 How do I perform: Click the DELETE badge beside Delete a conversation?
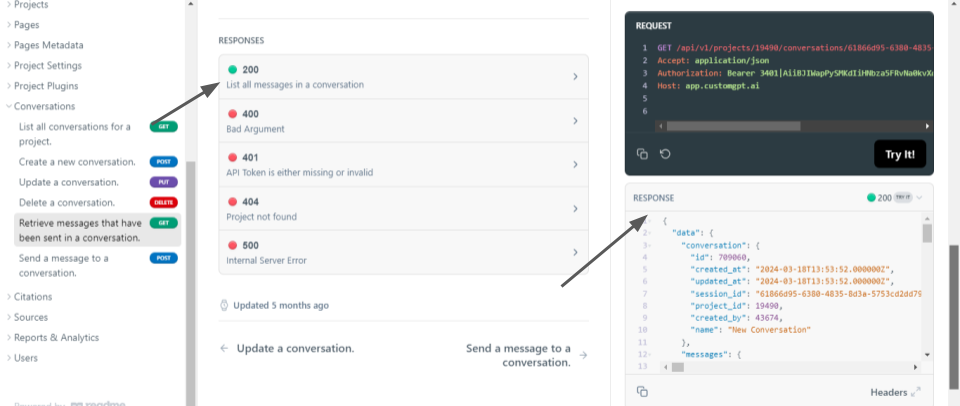[x=163, y=202]
